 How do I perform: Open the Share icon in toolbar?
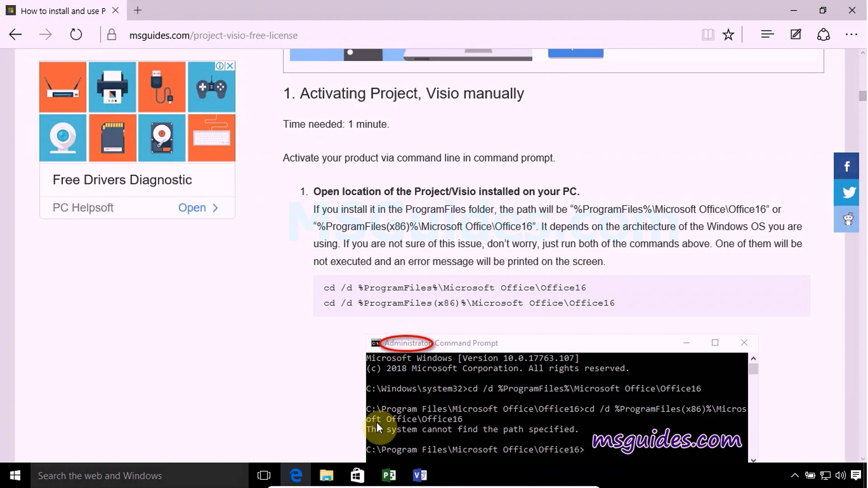click(823, 35)
